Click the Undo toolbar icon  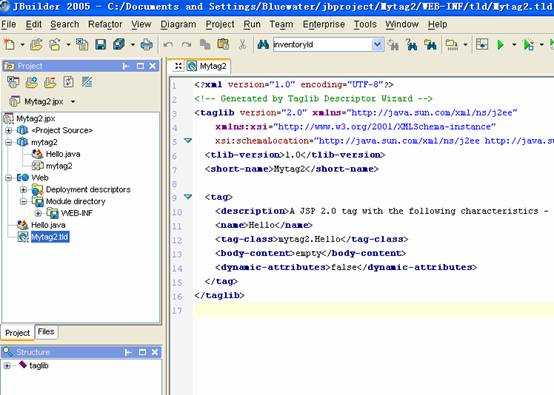click(168, 45)
